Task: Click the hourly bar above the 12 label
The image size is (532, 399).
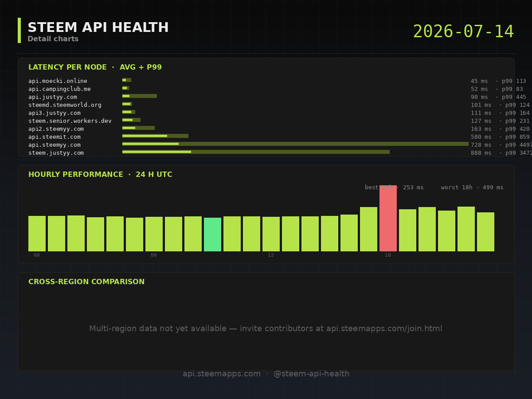Action: click(x=271, y=234)
